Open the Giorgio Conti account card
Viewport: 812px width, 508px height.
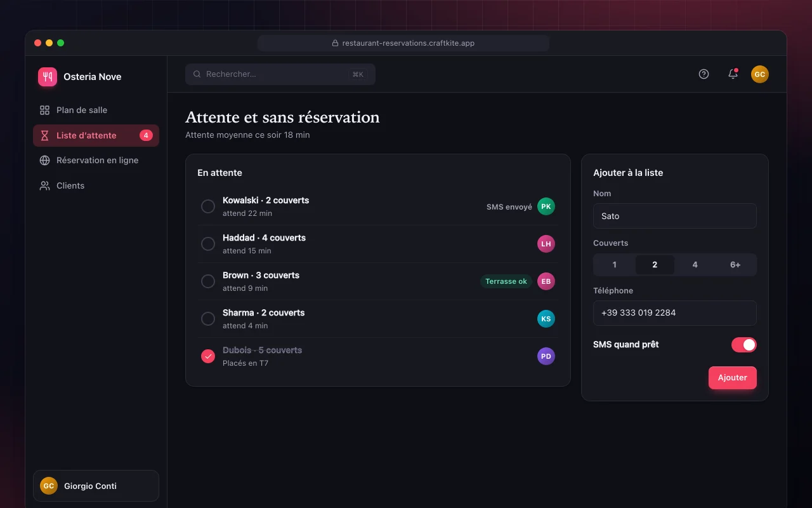tap(96, 486)
